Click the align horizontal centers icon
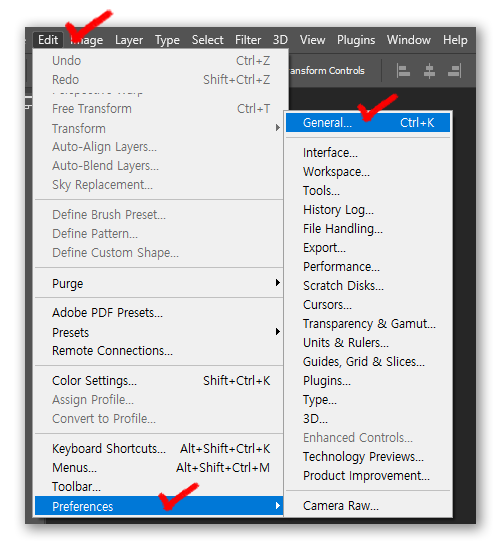Image resolution: width=501 pixels, height=551 pixels. click(x=429, y=71)
